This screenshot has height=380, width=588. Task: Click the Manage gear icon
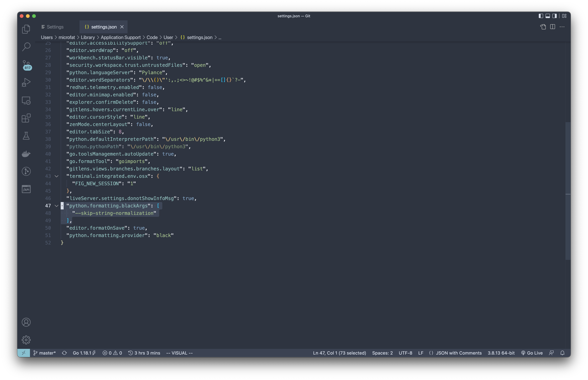click(26, 340)
